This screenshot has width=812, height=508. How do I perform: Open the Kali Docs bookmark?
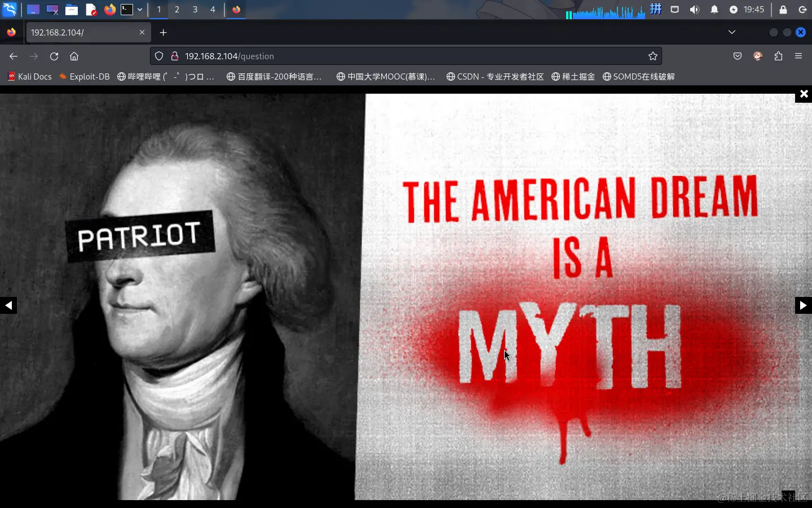pos(29,77)
